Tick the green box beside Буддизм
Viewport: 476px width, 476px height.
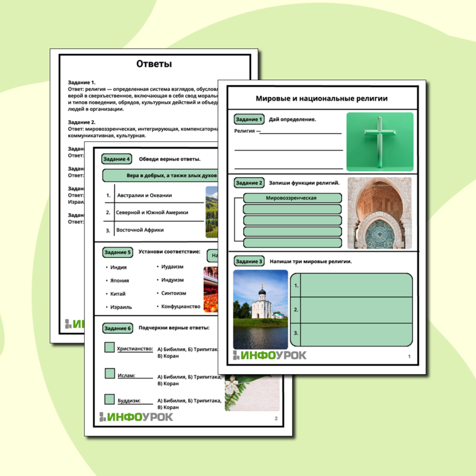pos(109,399)
